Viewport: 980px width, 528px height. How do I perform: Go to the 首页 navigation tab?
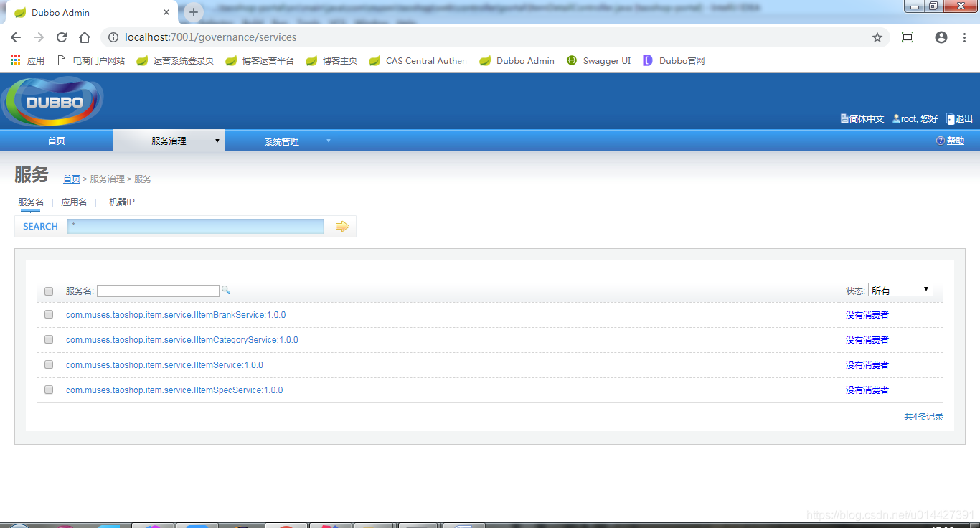[x=56, y=141]
